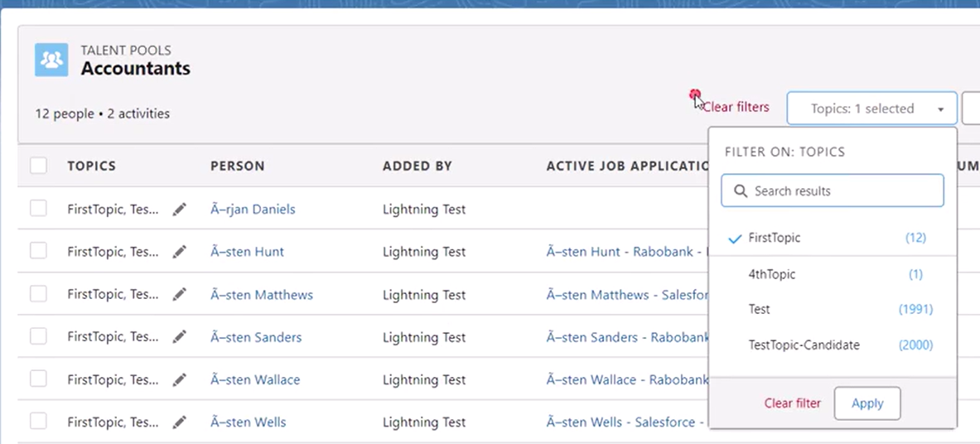Edit topics pencil for Ã–sten Hunt row

[180, 252]
